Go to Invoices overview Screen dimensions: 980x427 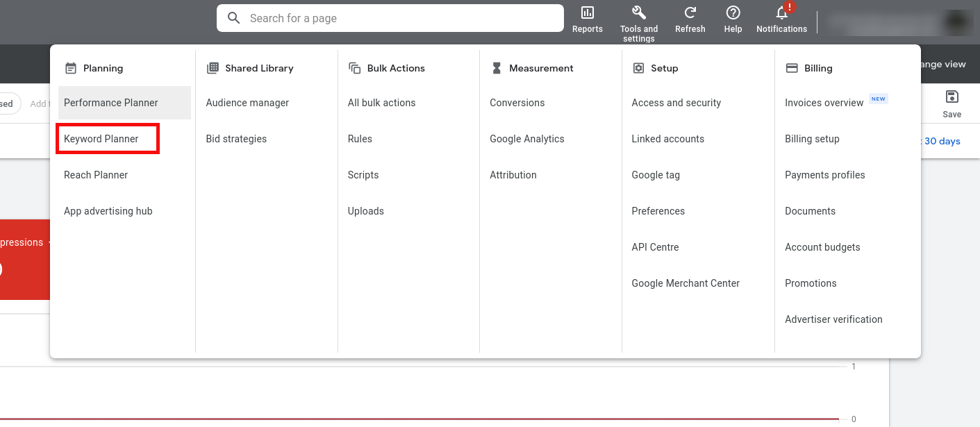pos(824,103)
